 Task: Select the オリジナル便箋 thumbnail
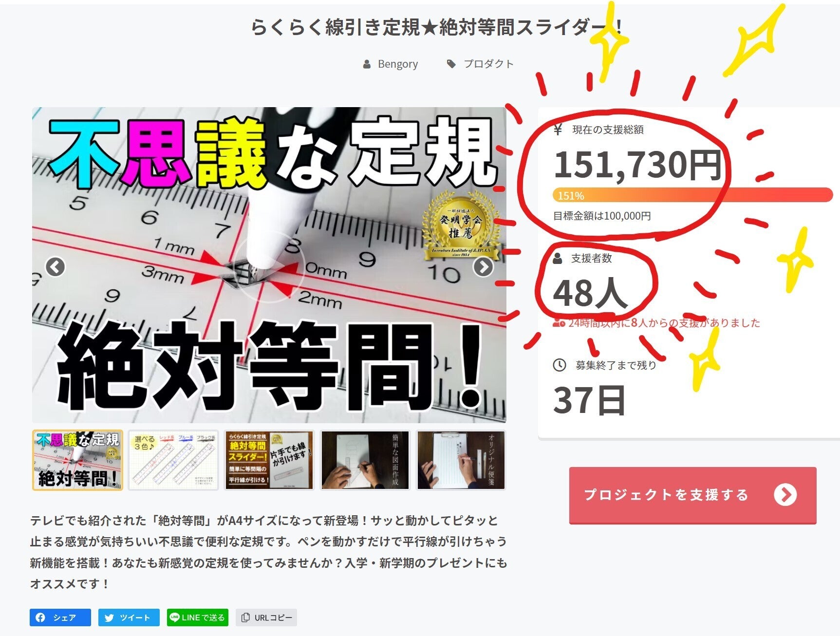[461, 460]
